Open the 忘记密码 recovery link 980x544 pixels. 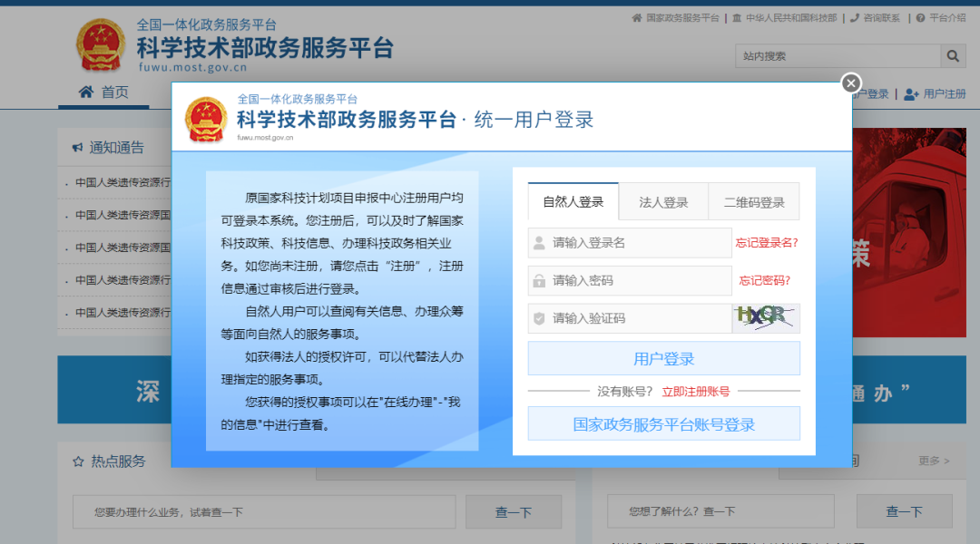(x=766, y=280)
